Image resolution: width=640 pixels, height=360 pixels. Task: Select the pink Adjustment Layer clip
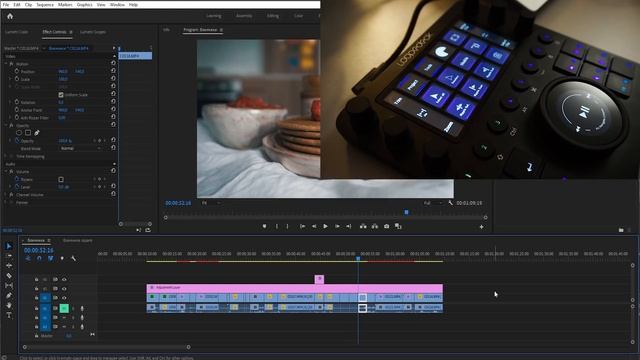pos(294,288)
